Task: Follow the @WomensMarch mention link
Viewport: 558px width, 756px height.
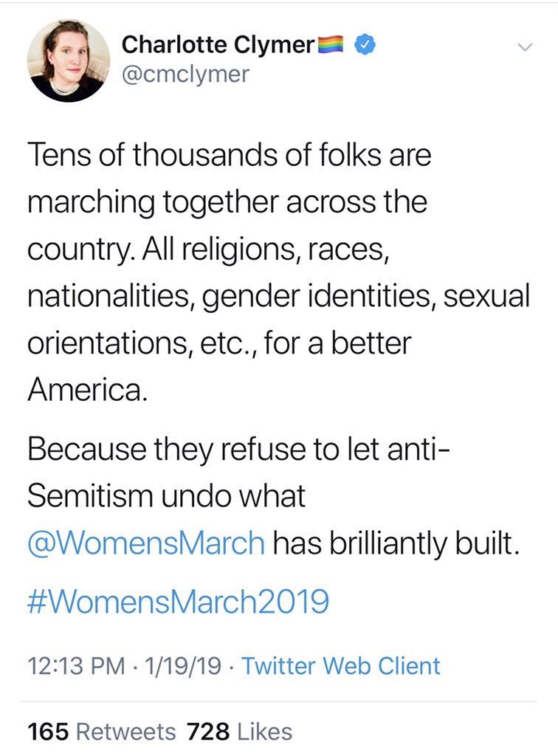Action: tap(146, 543)
